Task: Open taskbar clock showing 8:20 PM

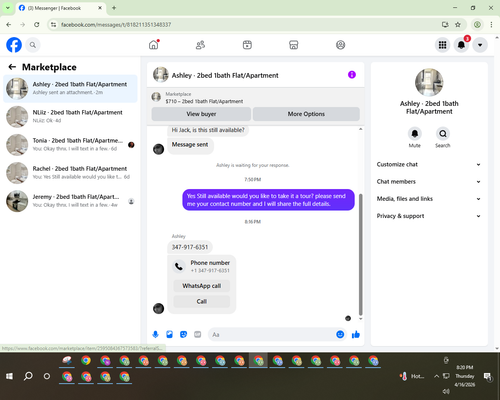Action: (465, 376)
